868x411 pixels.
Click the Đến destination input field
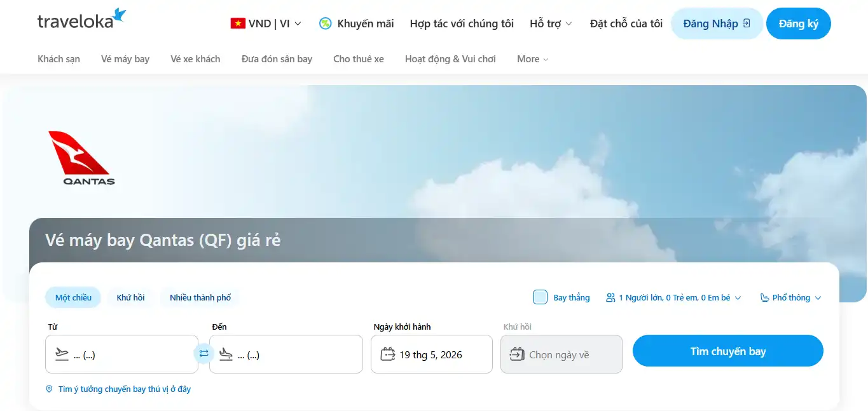click(x=286, y=354)
